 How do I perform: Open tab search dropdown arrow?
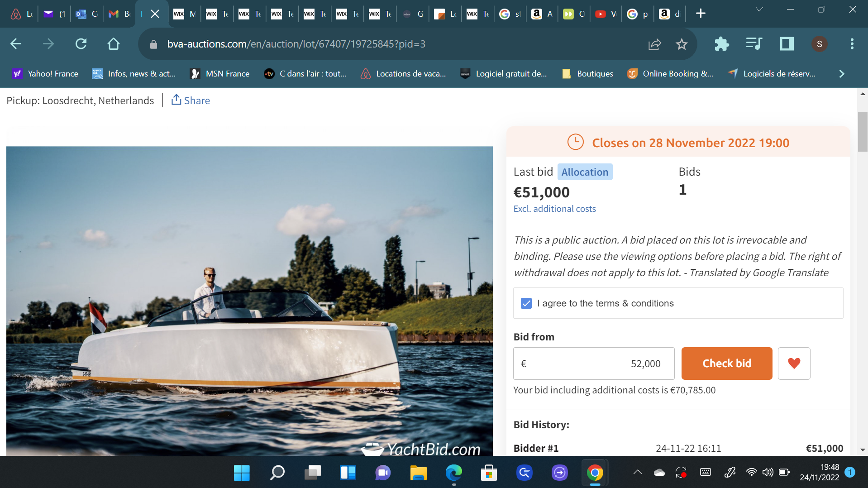759,10
